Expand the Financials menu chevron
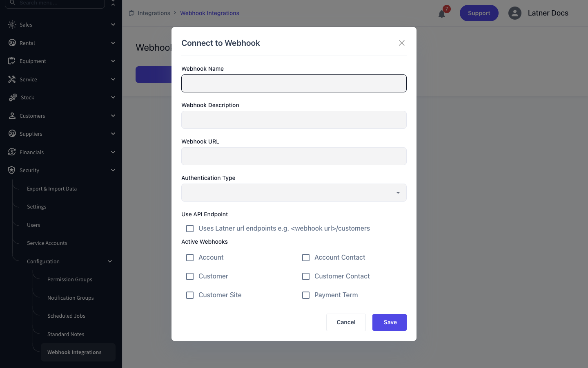Image resolution: width=588 pixels, height=368 pixels. [x=113, y=152]
